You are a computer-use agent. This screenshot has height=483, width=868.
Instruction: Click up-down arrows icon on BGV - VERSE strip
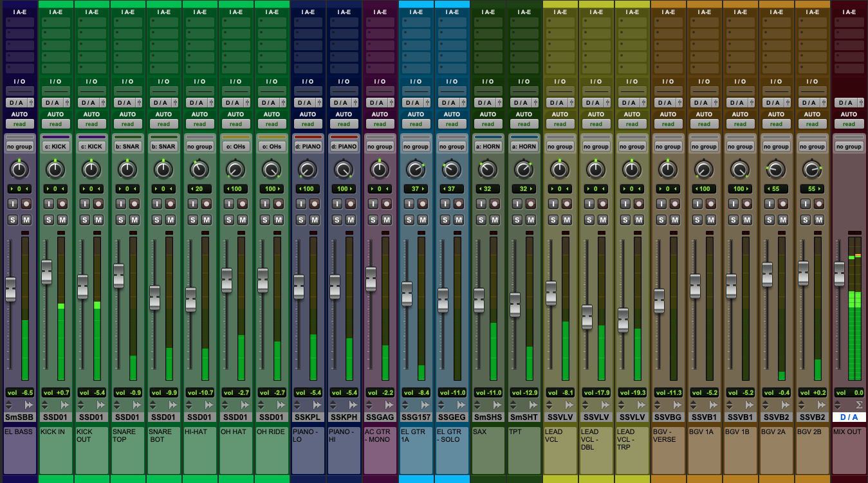(658, 405)
